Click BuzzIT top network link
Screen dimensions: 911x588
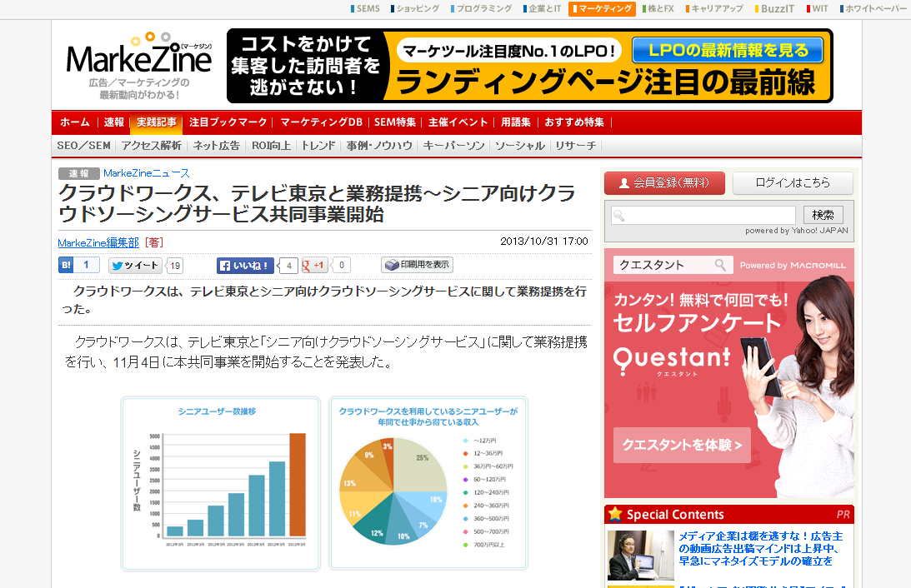tap(774, 8)
